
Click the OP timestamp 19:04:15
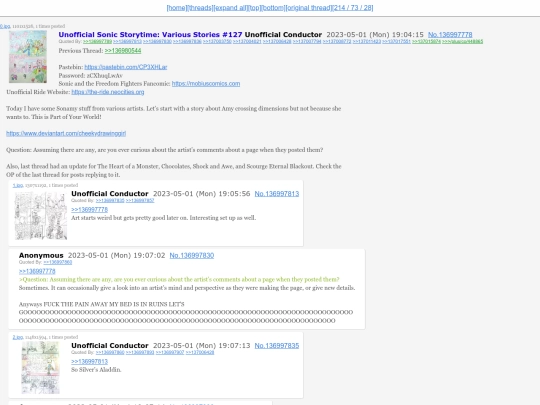pyautogui.click(x=375, y=35)
